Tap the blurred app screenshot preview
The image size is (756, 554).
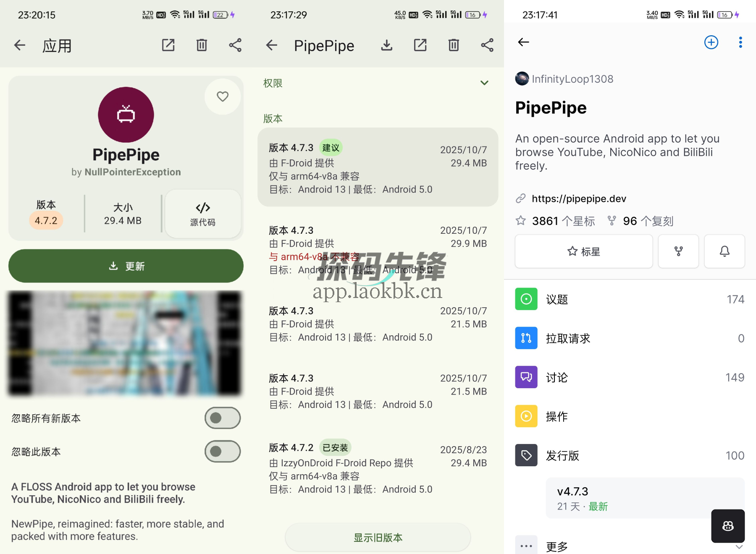click(126, 343)
